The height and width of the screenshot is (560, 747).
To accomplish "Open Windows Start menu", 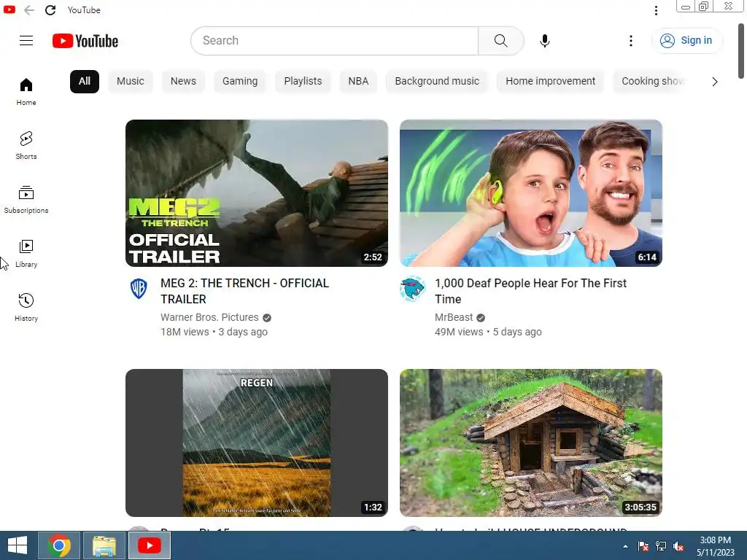I will pos(18,545).
